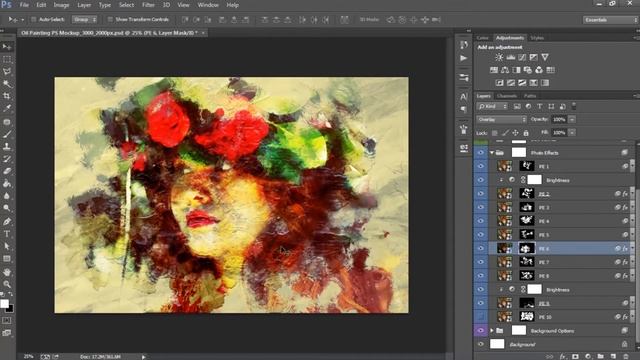Open the File menu
The image size is (640, 360).
(24, 5)
